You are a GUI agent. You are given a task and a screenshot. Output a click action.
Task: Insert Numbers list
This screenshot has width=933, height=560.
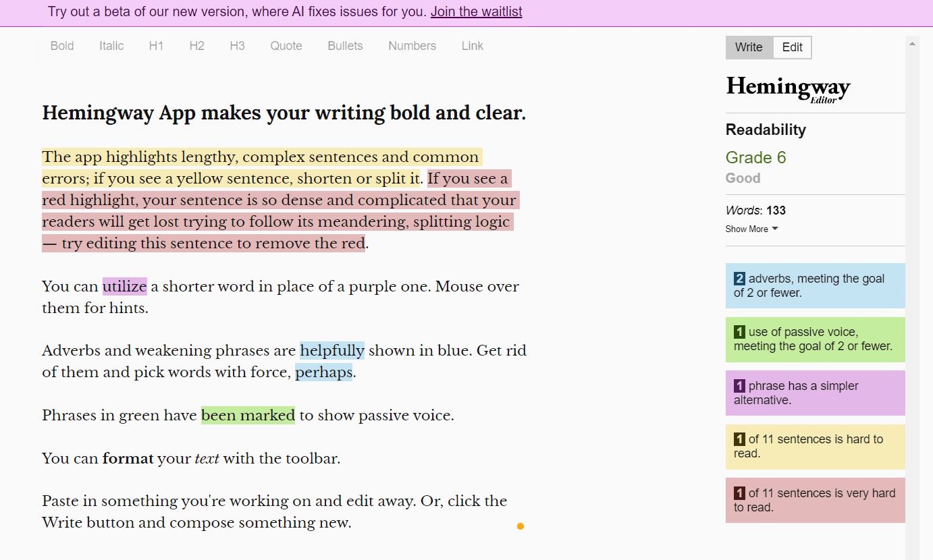412,46
